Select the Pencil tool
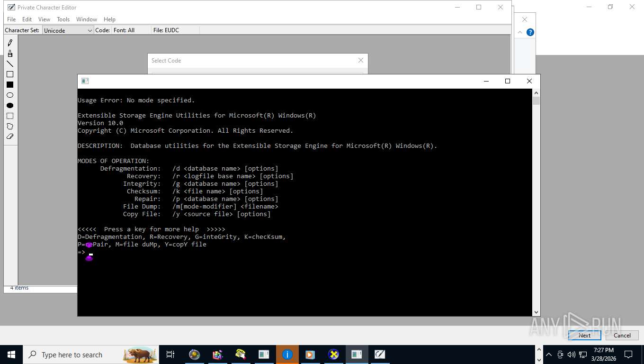The height and width of the screenshot is (364, 644). [x=10, y=43]
